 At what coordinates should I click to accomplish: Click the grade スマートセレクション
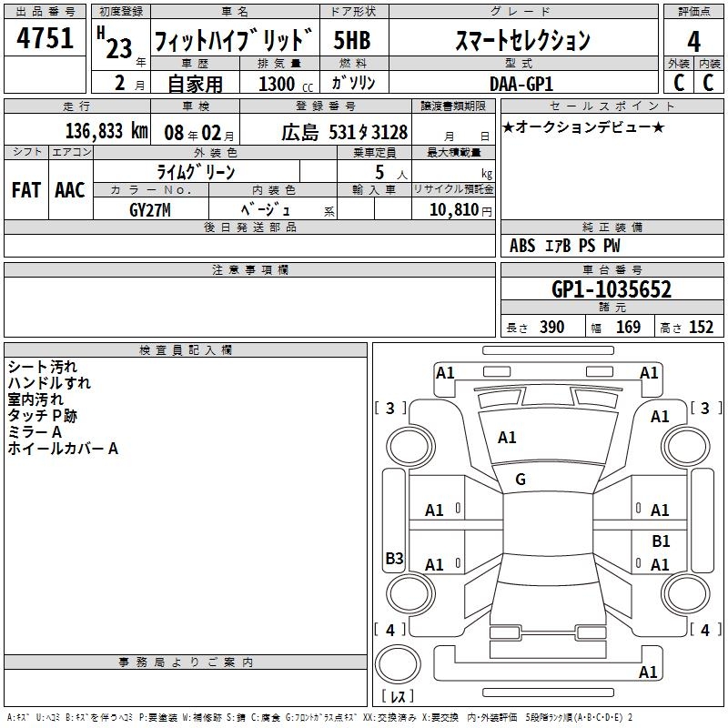(x=522, y=40)
